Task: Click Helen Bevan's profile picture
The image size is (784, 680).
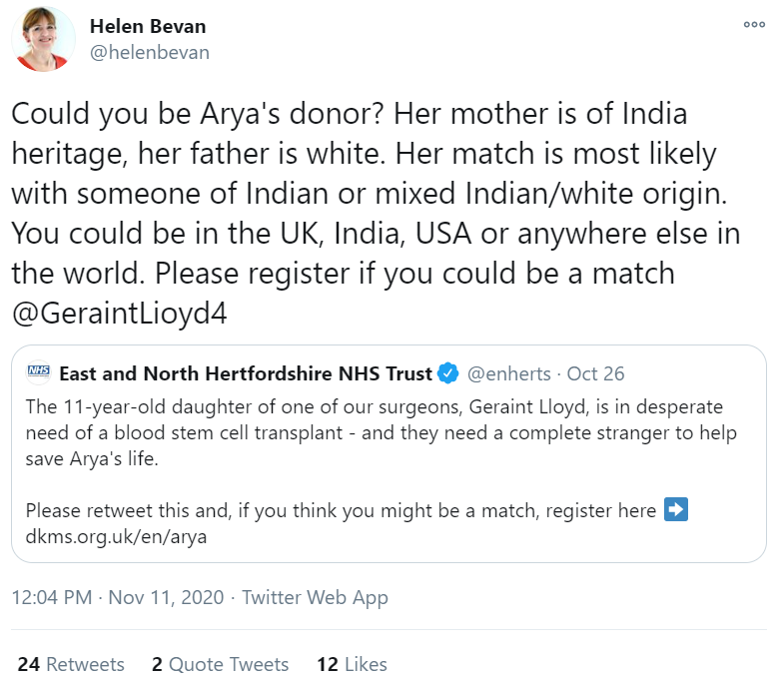Action: click(43, 39)
